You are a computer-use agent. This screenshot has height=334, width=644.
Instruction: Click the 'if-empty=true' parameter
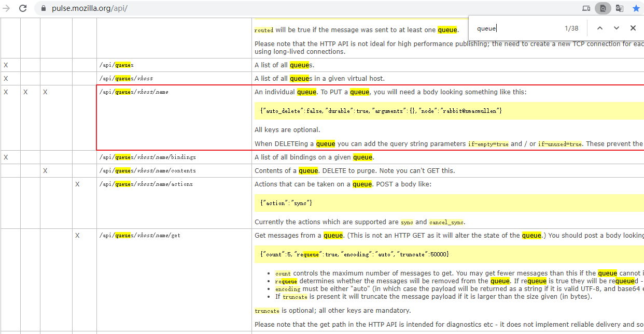pos(488,144)
